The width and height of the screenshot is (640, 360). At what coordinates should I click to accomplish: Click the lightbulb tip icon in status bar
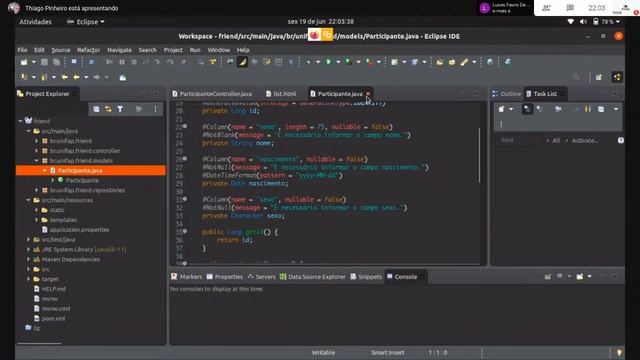point(619,353)
